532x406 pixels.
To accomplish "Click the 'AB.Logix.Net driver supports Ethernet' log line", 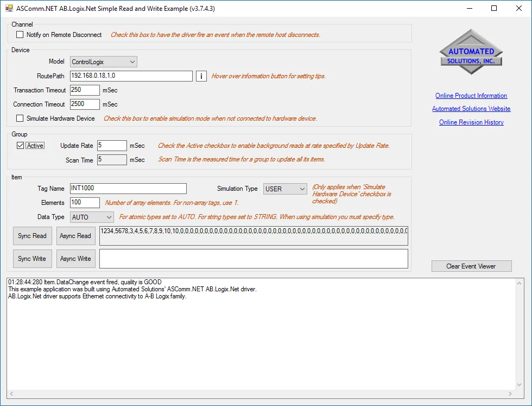I will (97, 296).
